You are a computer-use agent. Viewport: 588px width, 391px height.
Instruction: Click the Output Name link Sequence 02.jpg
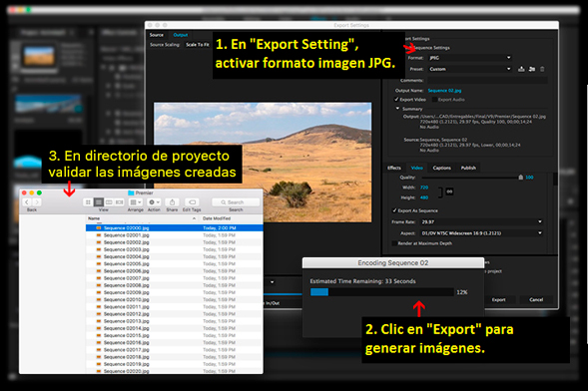(444, 91)
